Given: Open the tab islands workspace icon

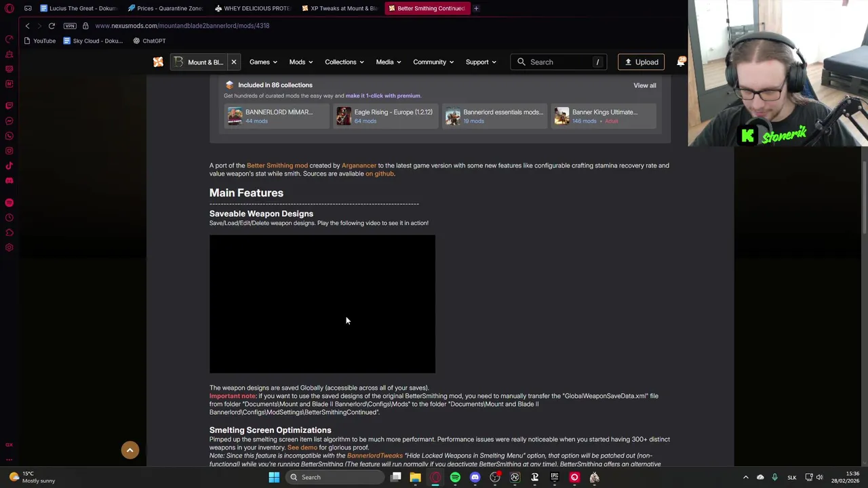Looking at the screenshot, I should click(28, 8).
